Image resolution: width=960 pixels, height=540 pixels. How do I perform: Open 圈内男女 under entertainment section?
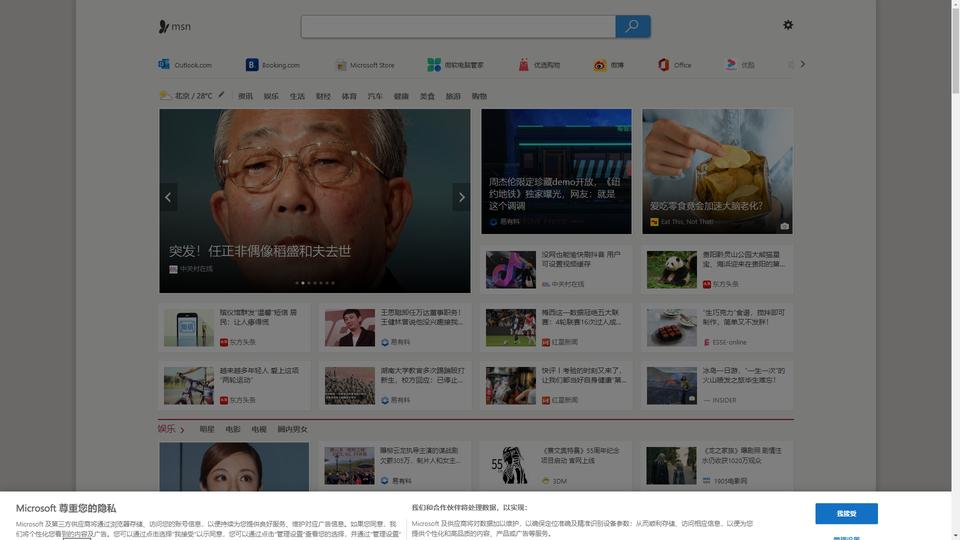(x=293, y=429)
